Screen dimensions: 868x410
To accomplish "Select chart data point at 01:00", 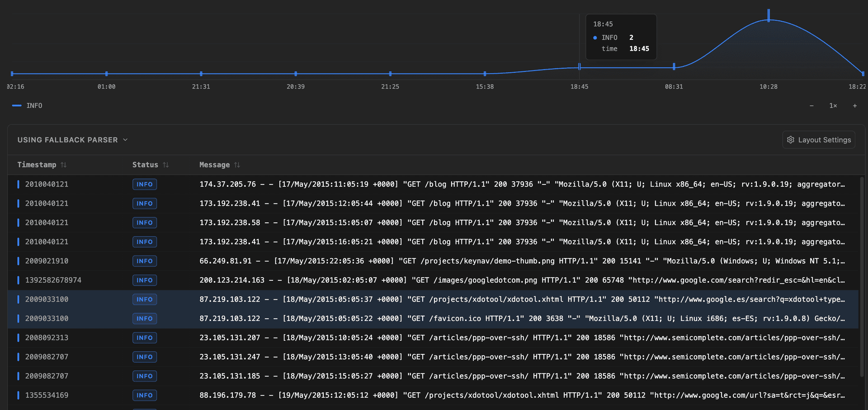I will (107, 73).
